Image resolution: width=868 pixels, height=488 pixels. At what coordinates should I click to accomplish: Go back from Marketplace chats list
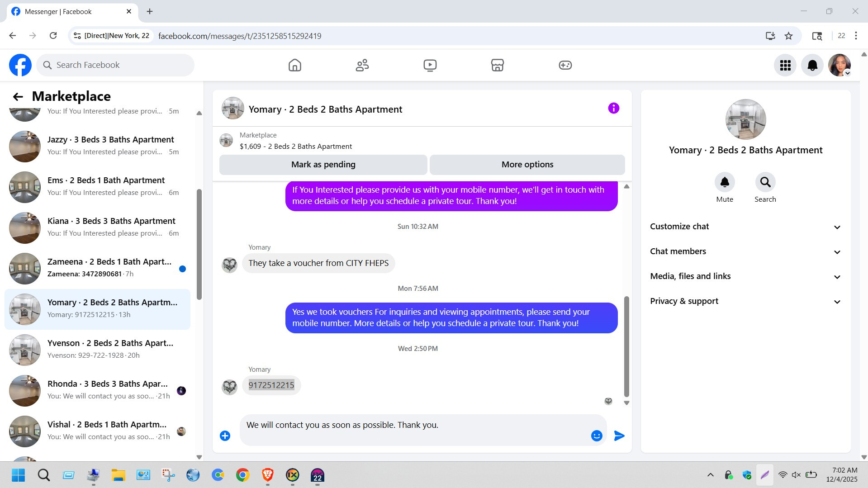tap(18, 96)
